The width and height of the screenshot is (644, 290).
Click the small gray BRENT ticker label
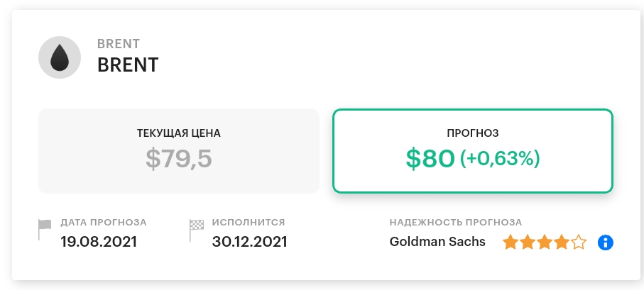click(119, 43)
